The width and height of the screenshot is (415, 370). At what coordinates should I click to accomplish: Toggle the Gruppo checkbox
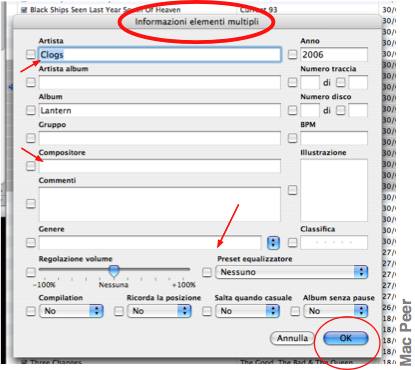pyautogui.click(x=31, y=138)
